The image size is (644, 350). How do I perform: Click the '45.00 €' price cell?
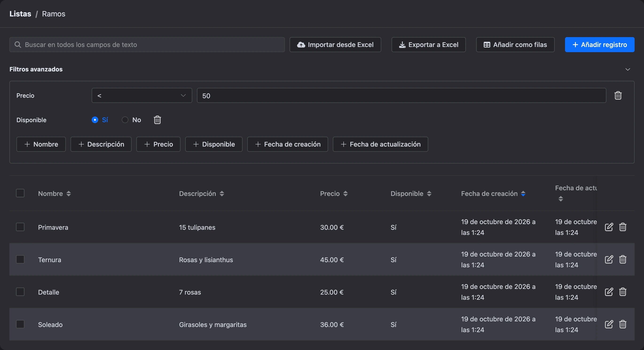pyautogui.click(x=332, y=260)
